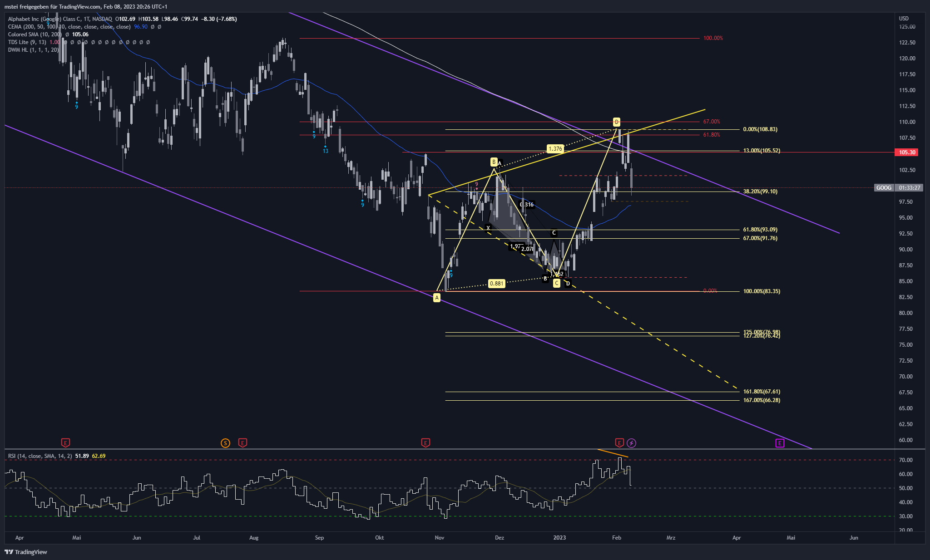
Task: Click the yellow RSI average value 62.69
Action: click(x=99, y=456)
